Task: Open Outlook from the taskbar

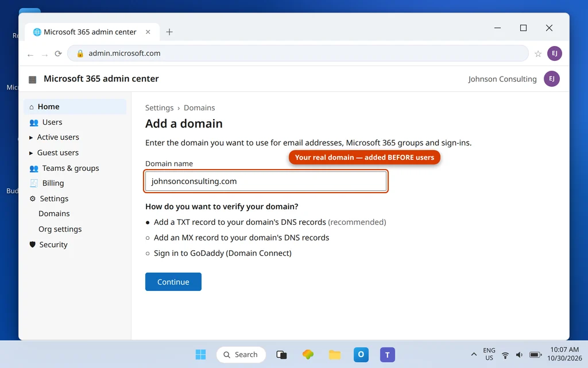Action: tap(361, 354)
